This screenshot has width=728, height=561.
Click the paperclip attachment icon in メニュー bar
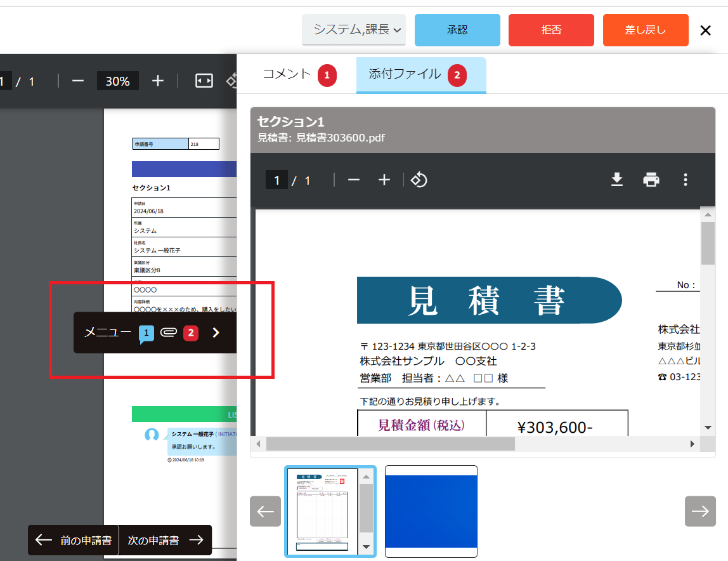169,333
